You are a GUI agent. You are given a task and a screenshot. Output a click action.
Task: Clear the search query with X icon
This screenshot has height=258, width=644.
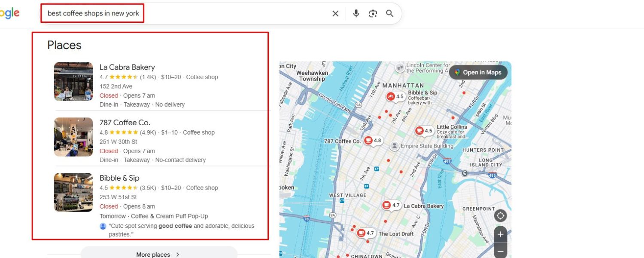pos(335,13)
